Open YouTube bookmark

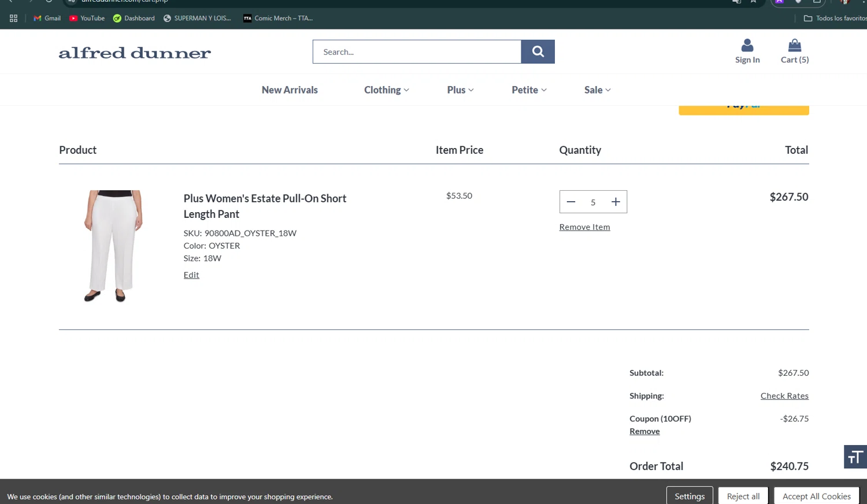(87, 18)
